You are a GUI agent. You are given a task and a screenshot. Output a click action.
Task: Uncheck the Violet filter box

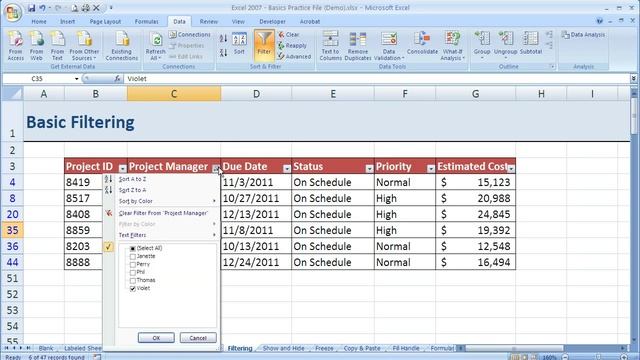(x=133, y=289)
